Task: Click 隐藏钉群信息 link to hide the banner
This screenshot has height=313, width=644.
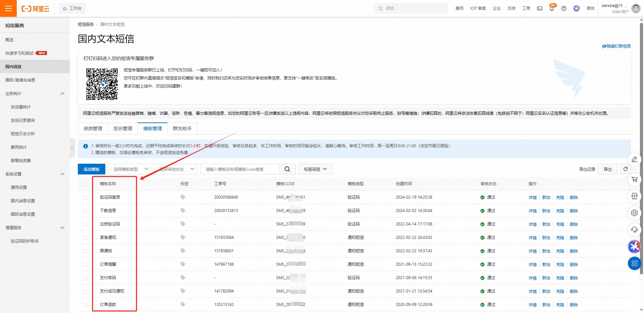Action: point(616,46)
